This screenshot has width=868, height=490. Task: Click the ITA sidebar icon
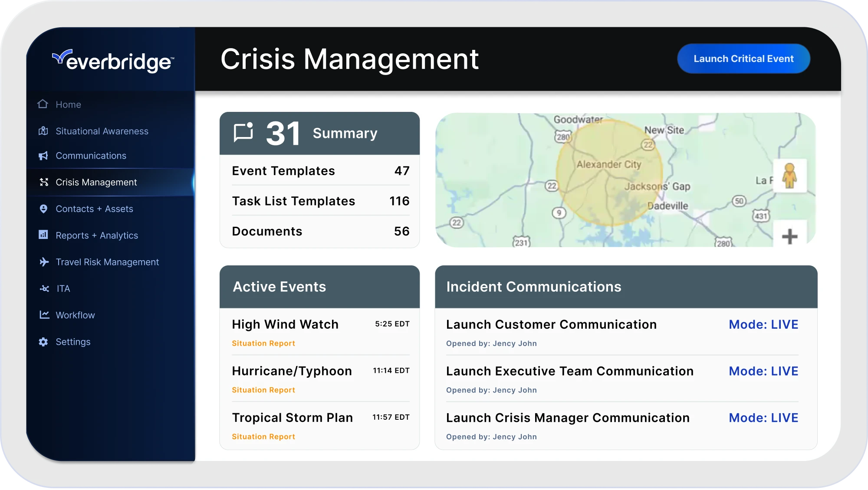pyautogui.click(x=44, y=288)
